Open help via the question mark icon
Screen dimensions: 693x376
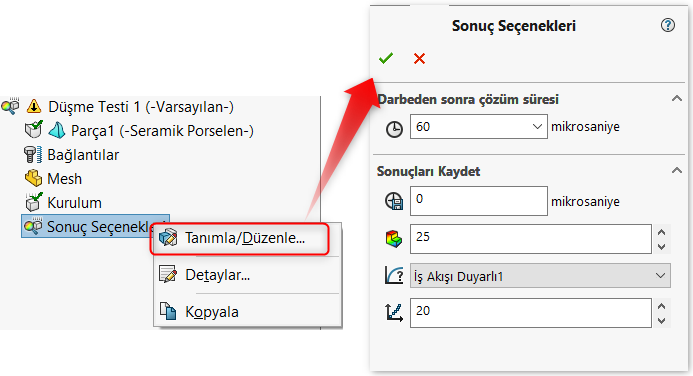pos(668,25)
